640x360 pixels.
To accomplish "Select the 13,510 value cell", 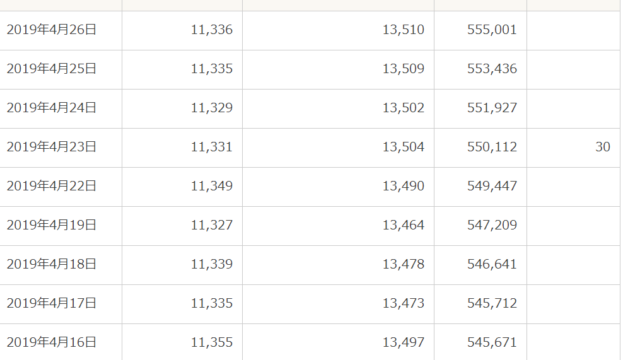I will 338,30.
